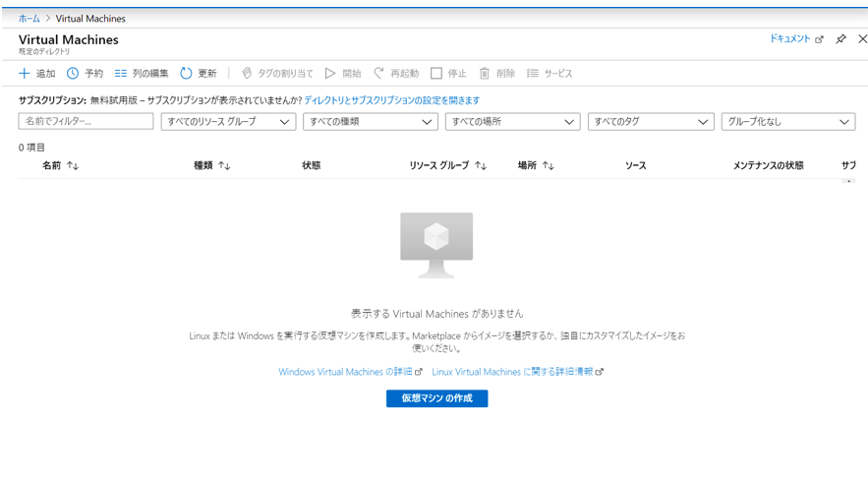Viewport: 868px width, 483px height.
Task: Open Linux Virtual Machines に関する詳細情報 link
Action: 512,372
